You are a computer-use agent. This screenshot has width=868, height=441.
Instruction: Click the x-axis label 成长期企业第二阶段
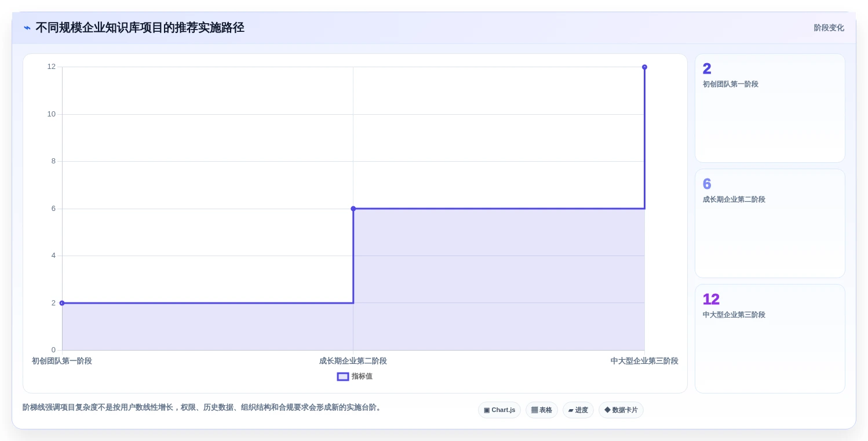[x=353, y=361]
